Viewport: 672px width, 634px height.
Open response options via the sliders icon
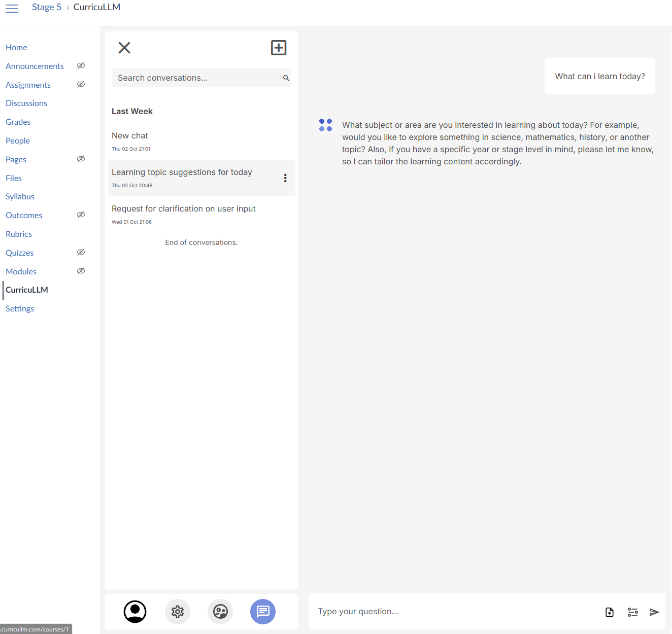click(632, 612)
